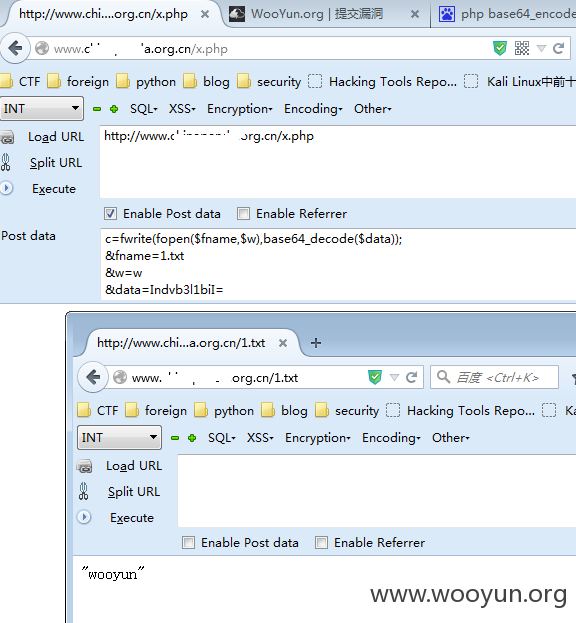Click the green shield icon in the upper address bar
The width and height of the screenshot is (576, 623).
coord(500,48)
